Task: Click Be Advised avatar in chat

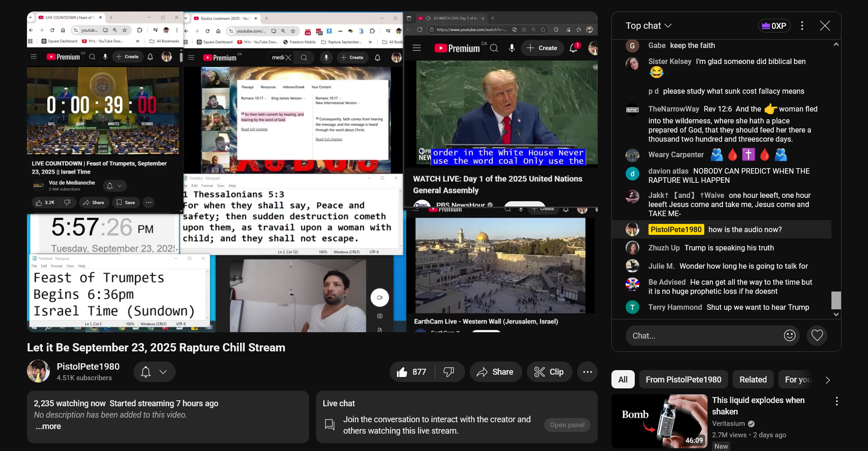Action: 632,284
